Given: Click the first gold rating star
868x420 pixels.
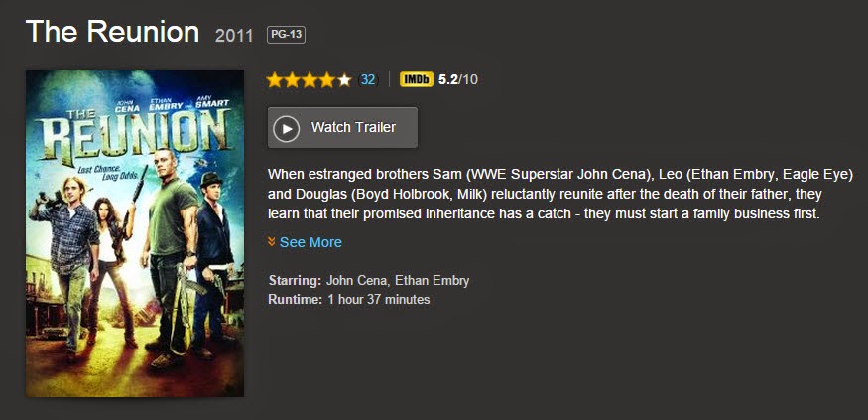Looking at the screenshot, I should 275,80.
